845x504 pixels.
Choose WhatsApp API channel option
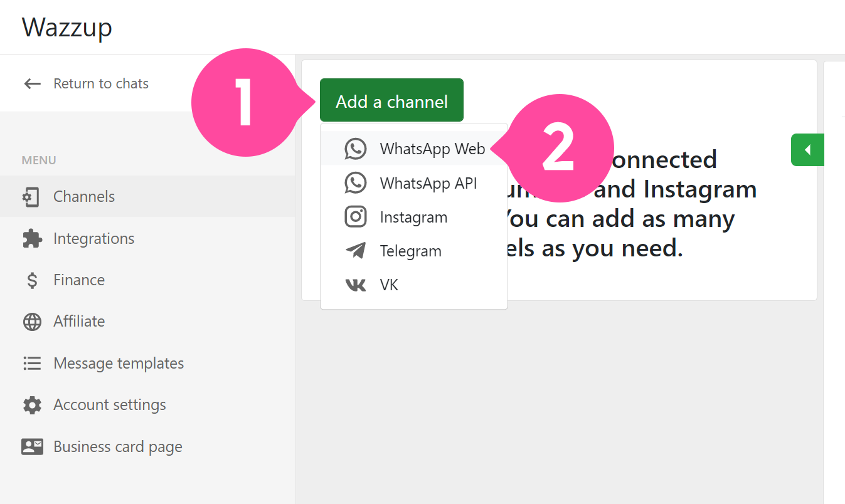[414, 183]
